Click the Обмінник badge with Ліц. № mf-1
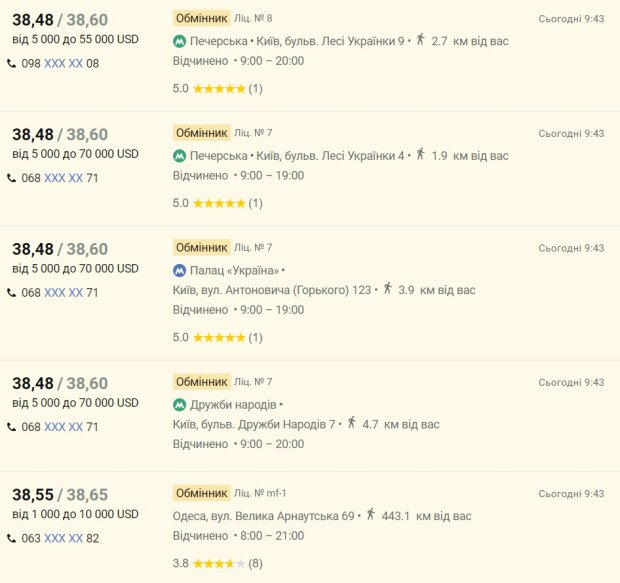 (201, 493)
